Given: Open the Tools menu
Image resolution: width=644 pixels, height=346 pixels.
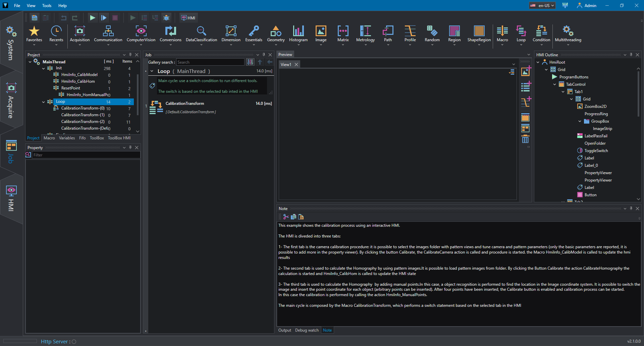Looking at the screenshot, I should pyautogui.click(x=47, y=5).
